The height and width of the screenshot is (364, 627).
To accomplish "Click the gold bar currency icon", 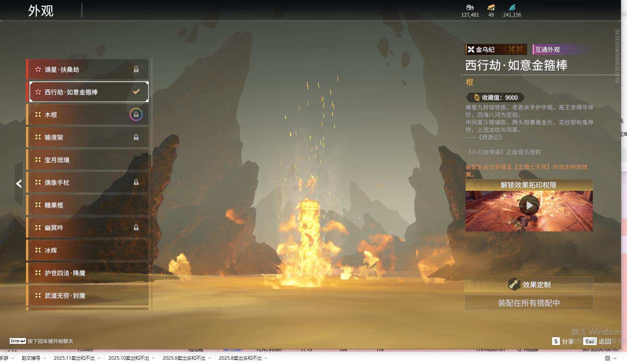I will [491, 7].
